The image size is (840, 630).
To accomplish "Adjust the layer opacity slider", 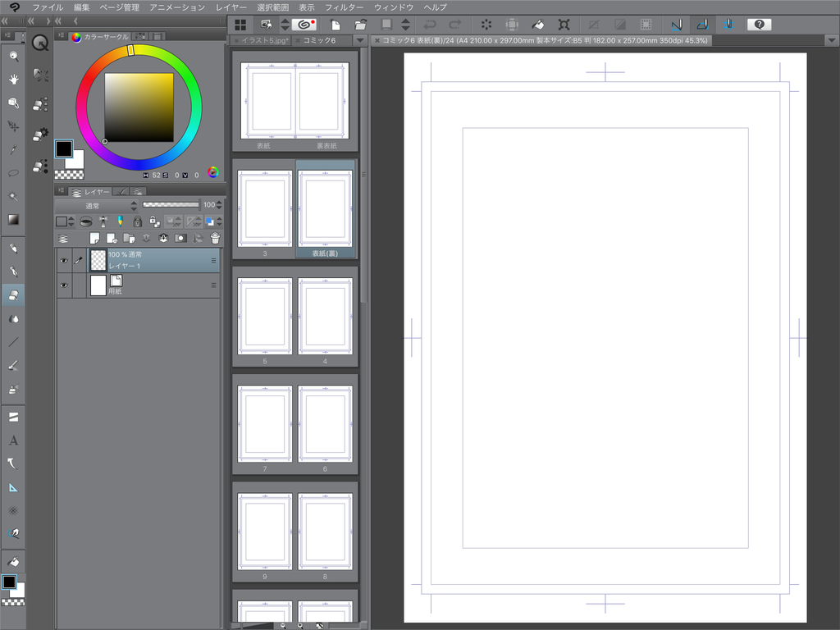I will [171, 204].
